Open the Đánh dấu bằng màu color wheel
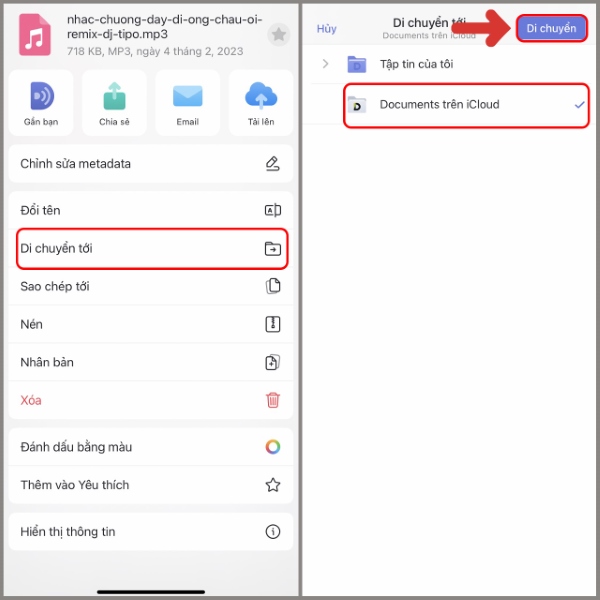Viewport: 600px width, 600px height. [x=272, y=447]
